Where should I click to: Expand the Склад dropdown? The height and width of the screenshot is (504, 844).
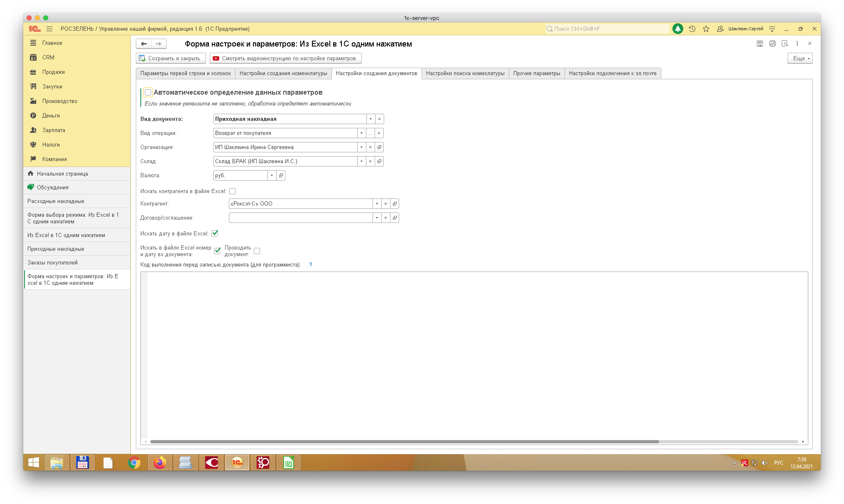[361, 161]
